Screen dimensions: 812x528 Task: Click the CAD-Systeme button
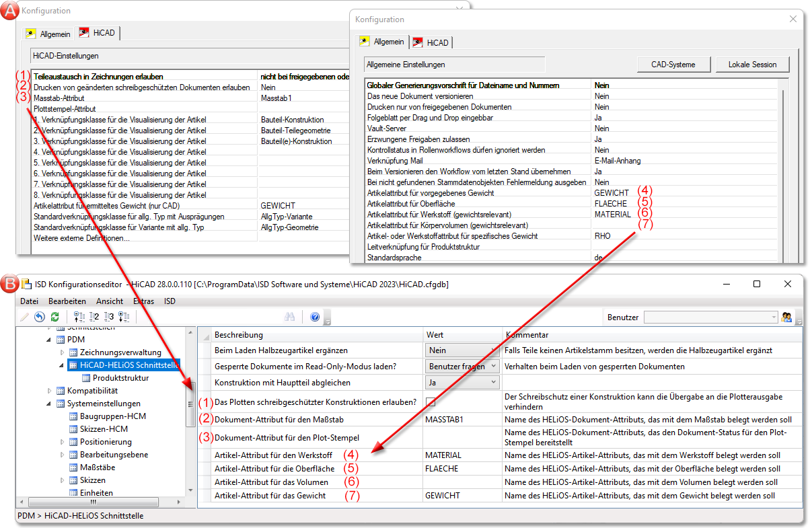673,65
